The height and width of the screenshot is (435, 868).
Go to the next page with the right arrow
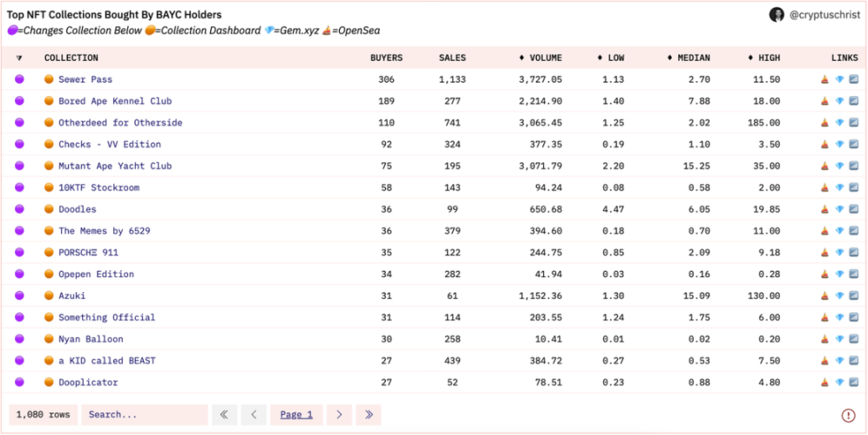[x=339, y=415]
